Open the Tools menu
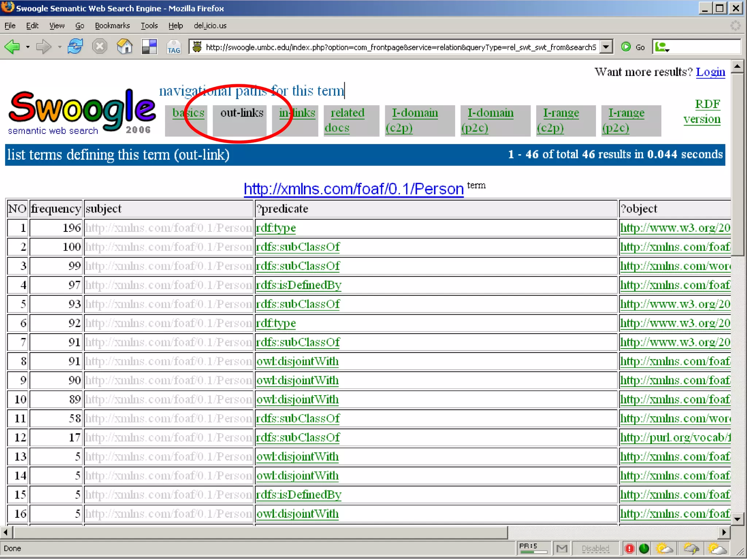747x560 pixels. pos(149,26)
